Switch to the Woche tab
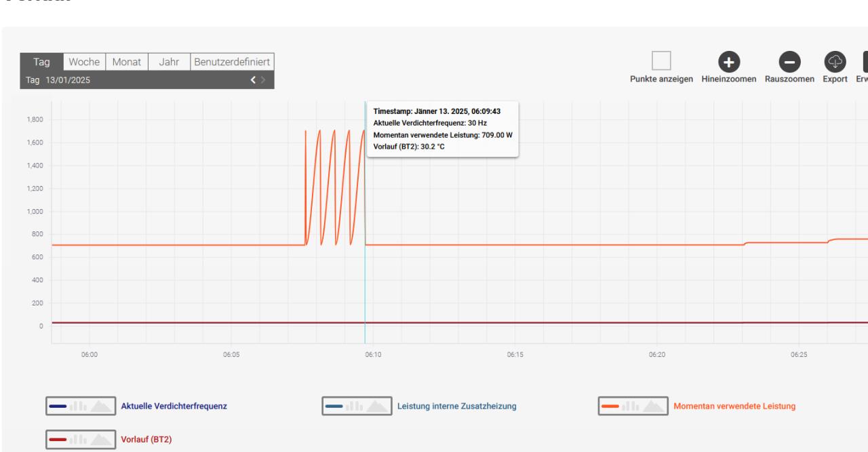This screenshot has height=452, width=868. 85,62
